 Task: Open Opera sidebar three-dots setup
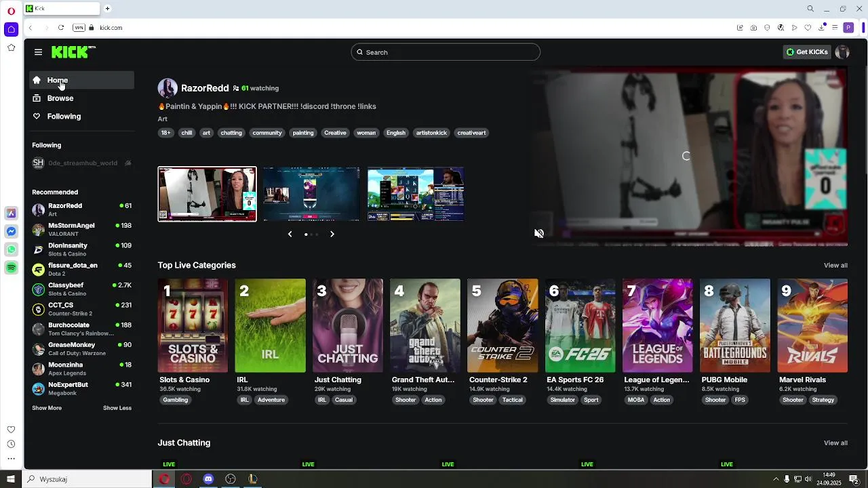[11, 459]
